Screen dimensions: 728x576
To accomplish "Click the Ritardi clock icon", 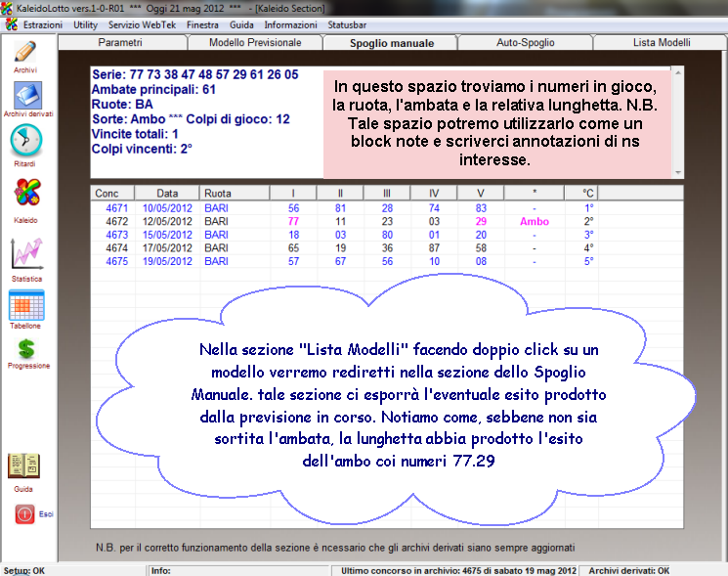I will [25, 142].
